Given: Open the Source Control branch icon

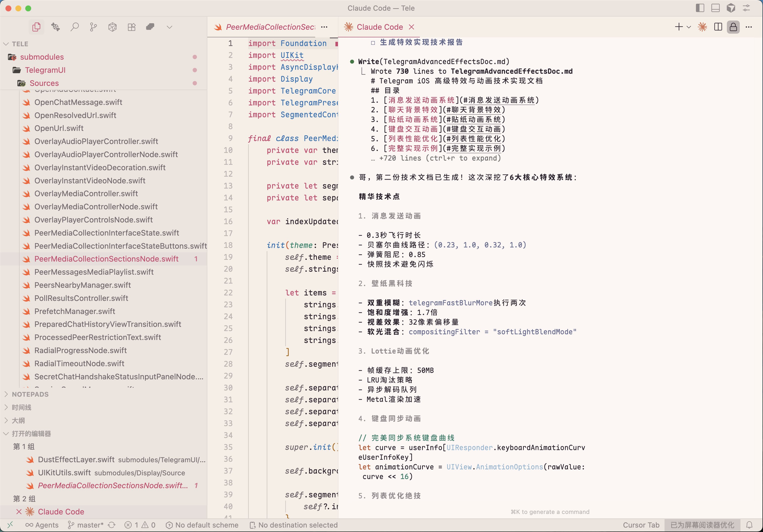Looking at the screenshot, I should click(93, 27).
